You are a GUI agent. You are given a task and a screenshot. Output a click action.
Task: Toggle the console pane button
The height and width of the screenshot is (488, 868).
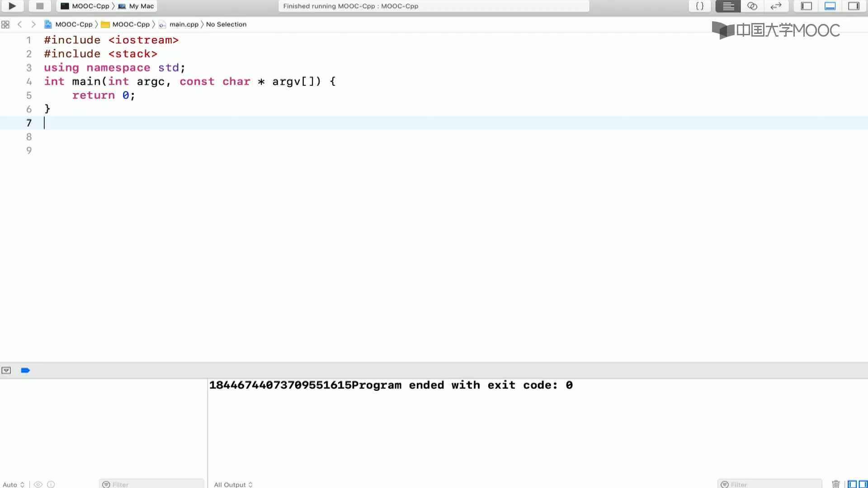863,484
